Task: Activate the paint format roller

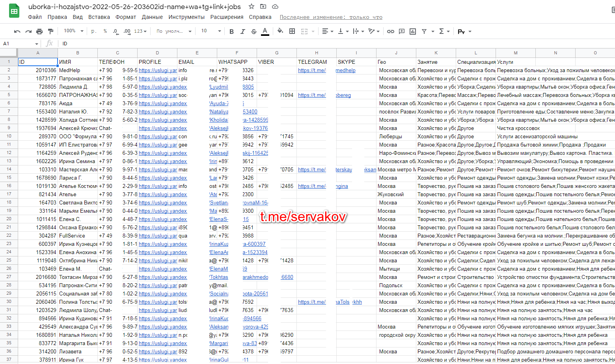Action: pos(50,31)
